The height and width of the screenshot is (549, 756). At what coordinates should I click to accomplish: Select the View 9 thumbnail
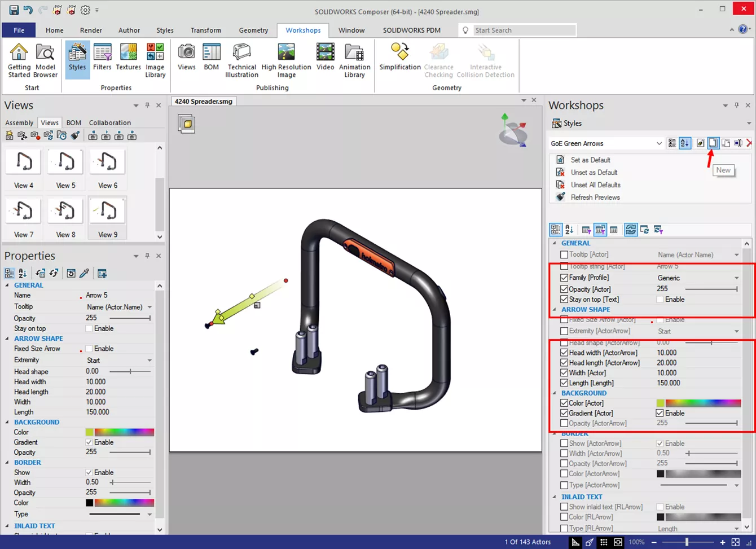coord(107,218)
